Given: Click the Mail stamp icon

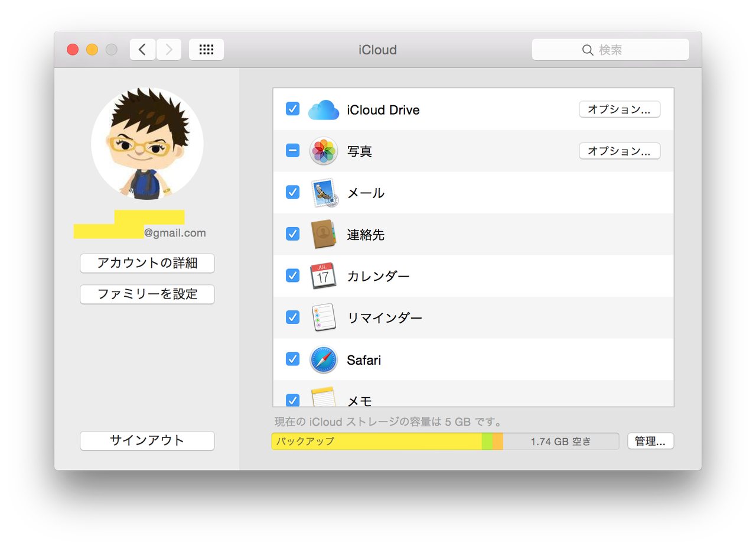Looking at the screenshot, I should pyautogui.click(x=324, y=193).
